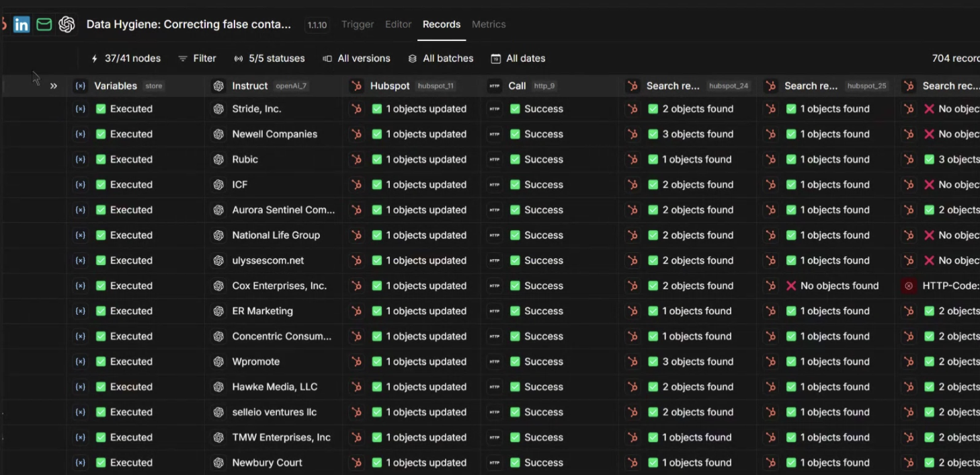The image size is (980, 475).
Task: Switch to the Trigger tab
Action: (358, 24)
